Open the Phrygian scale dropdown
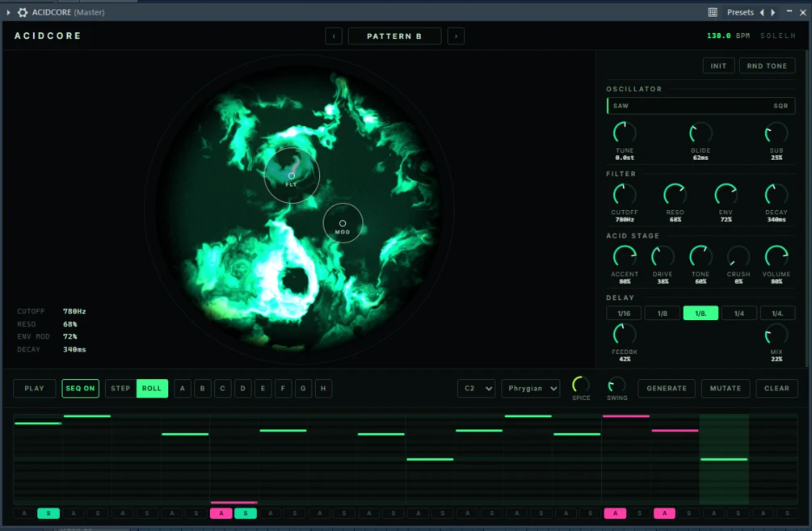This screenshot has width=812, height=531. point(531,389)
